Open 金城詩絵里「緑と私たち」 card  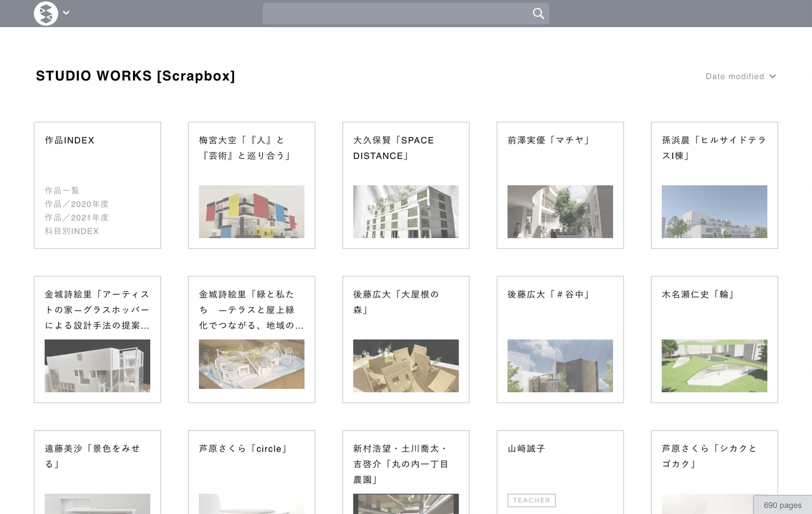(251, 340)
